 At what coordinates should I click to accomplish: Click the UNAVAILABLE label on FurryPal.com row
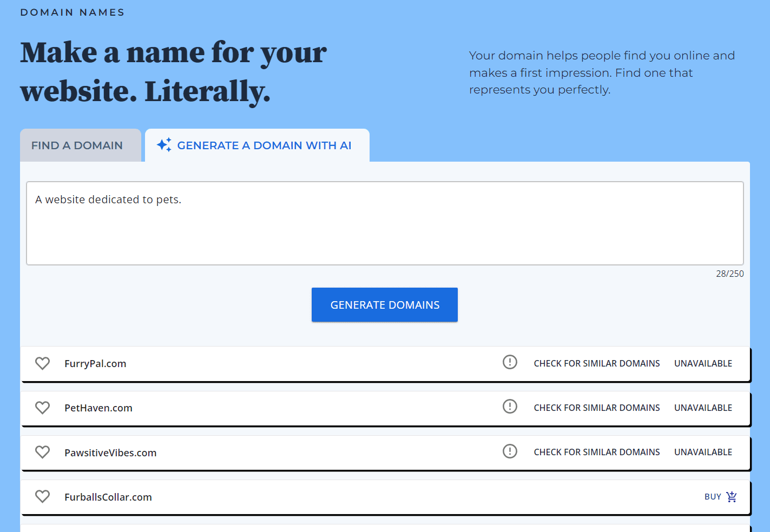[x=703, y=363]
